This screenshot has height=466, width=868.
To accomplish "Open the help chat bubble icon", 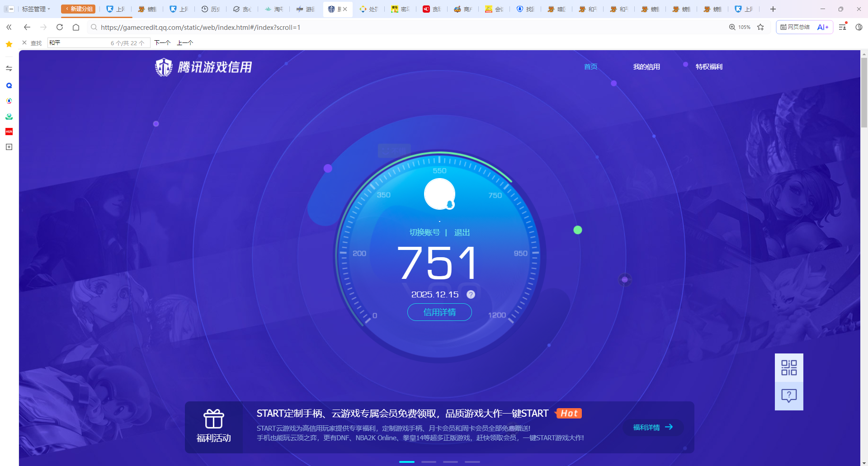I will (789, 396).
